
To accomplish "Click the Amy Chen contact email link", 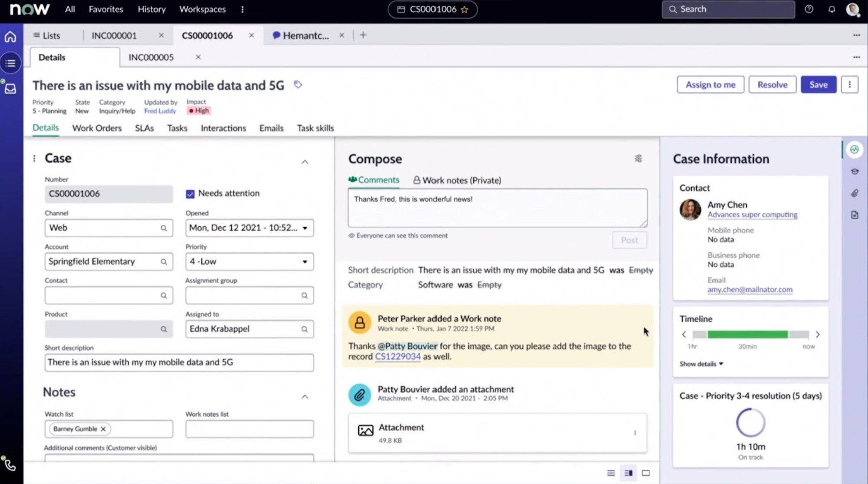I will [x=750, y=289].
